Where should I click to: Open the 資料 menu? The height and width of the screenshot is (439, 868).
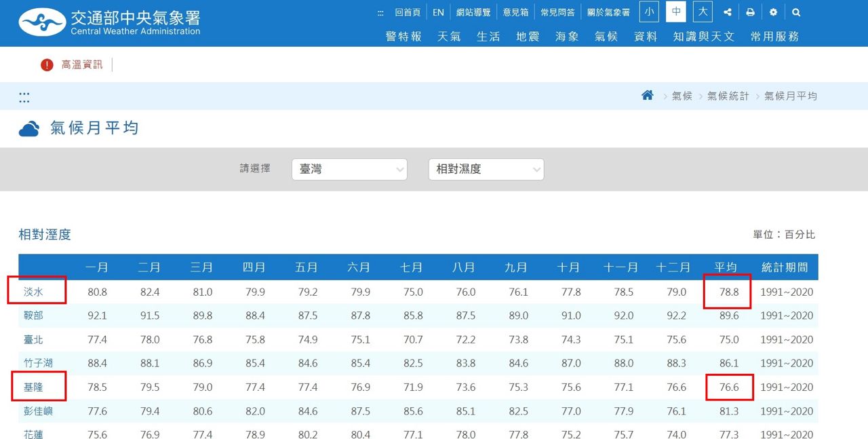(646, 37)
